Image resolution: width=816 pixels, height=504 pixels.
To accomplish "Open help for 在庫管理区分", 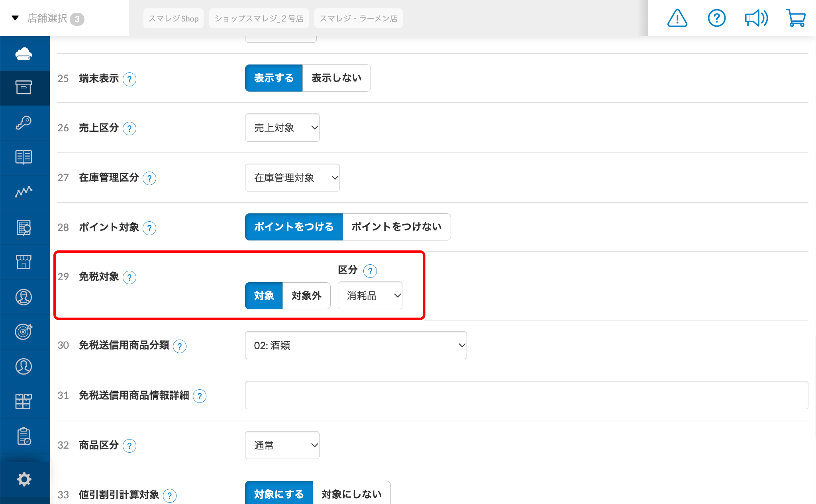I will (149, 178).
